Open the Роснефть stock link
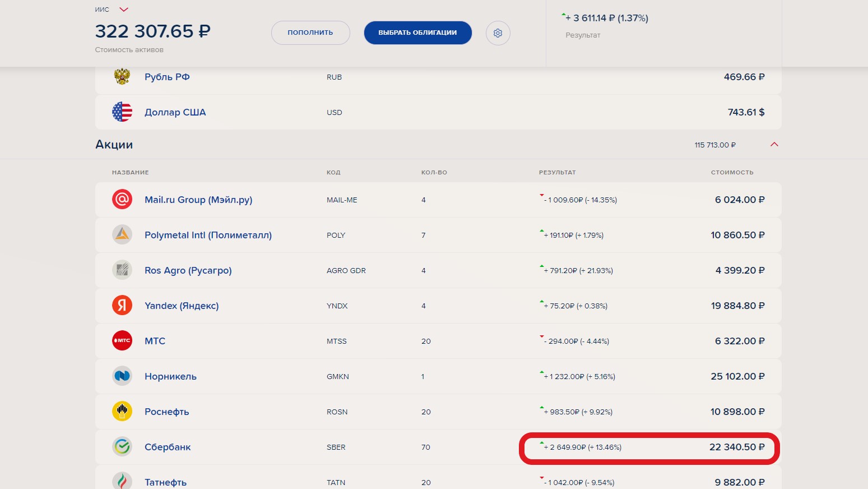Screen dimensions: 868x489 (x=167, y=412)
